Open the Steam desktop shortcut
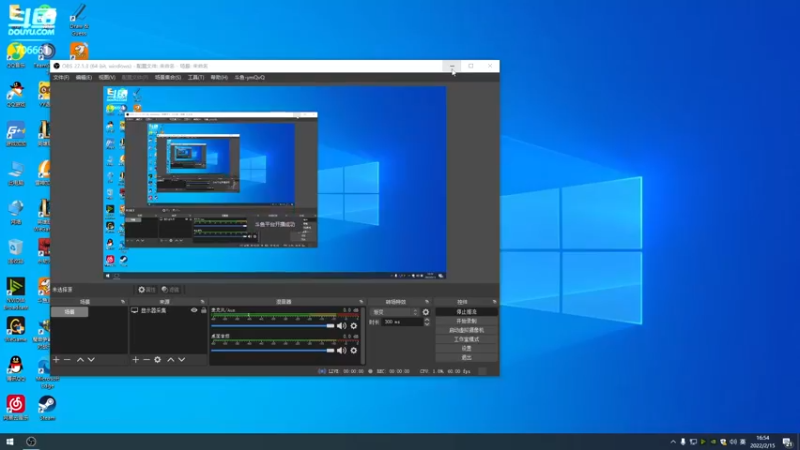800x450 pixels. [47, 408]
